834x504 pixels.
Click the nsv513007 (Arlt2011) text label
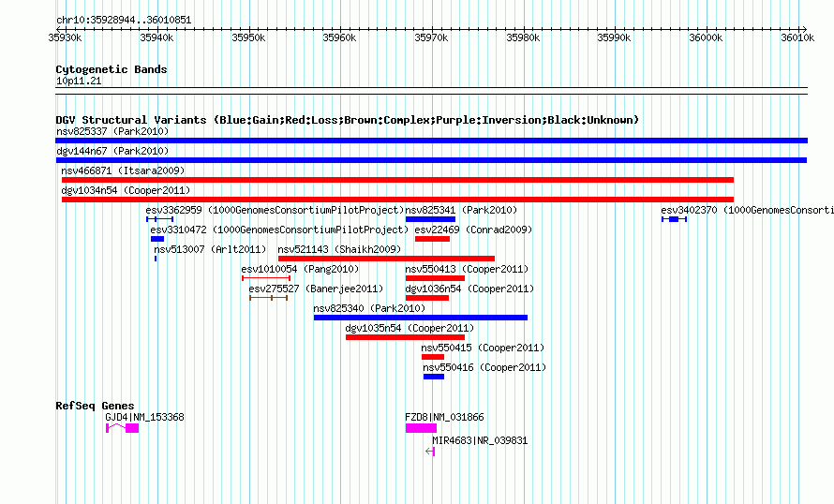pyautogui.click(x=210, y=249)
